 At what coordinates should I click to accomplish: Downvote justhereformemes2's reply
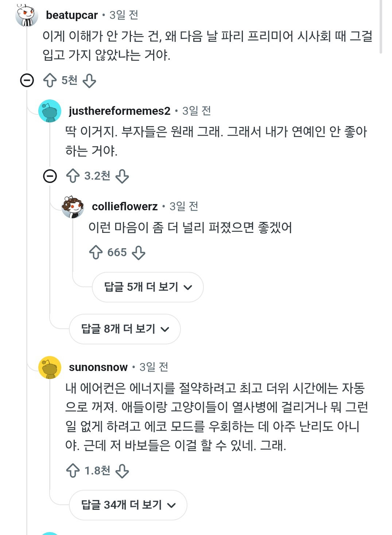pos(122,176)
